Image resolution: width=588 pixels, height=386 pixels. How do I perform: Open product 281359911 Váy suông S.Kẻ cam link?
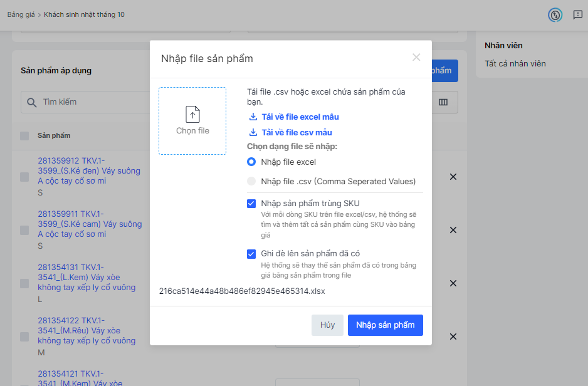point(90,224)
